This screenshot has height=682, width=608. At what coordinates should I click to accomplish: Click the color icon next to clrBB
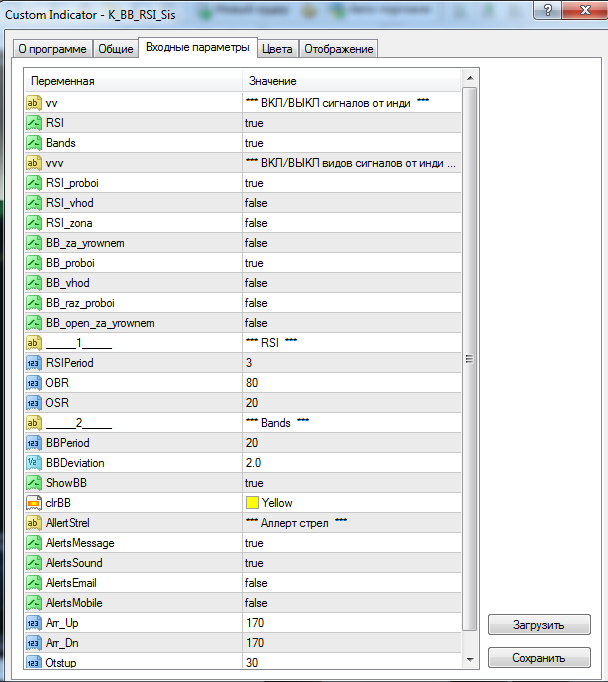point(34,503)
